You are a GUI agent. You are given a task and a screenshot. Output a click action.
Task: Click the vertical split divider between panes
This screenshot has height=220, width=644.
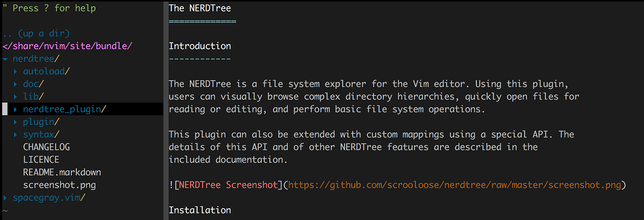(x=166, y=110)
